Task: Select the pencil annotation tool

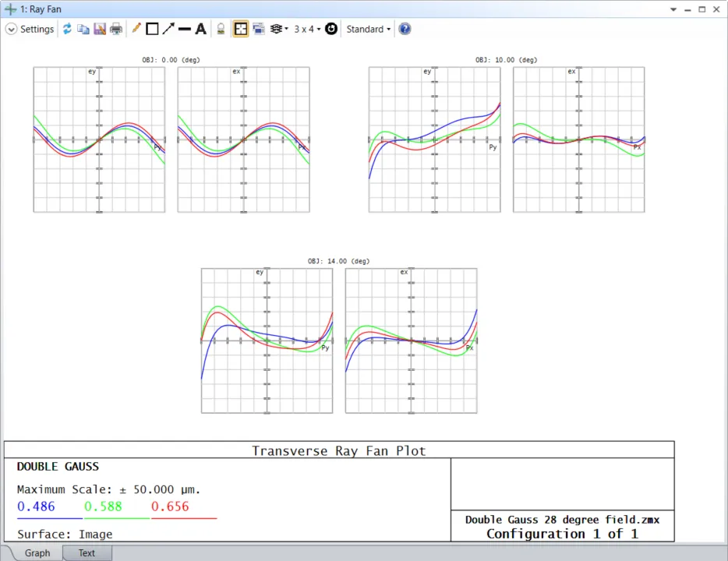Action: tap(136, 29)
